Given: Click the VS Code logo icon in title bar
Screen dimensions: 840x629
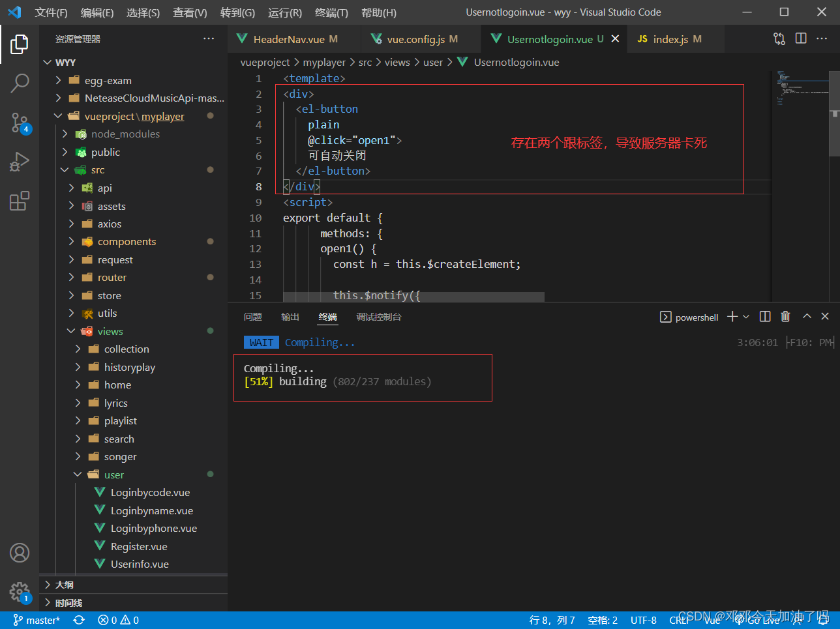Looking at the screenshot, I should 14,12.
